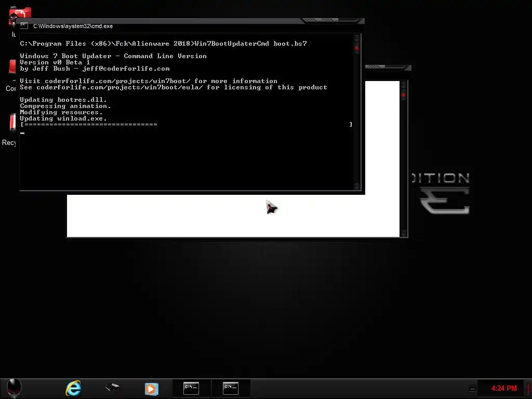Click the system tray keyboard icon
532x399 pixels.
pos(472,388)
